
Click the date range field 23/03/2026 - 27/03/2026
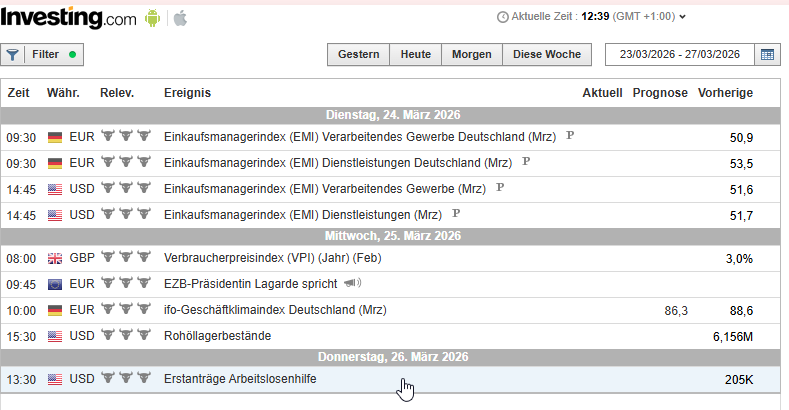click(x=680, y=54)
